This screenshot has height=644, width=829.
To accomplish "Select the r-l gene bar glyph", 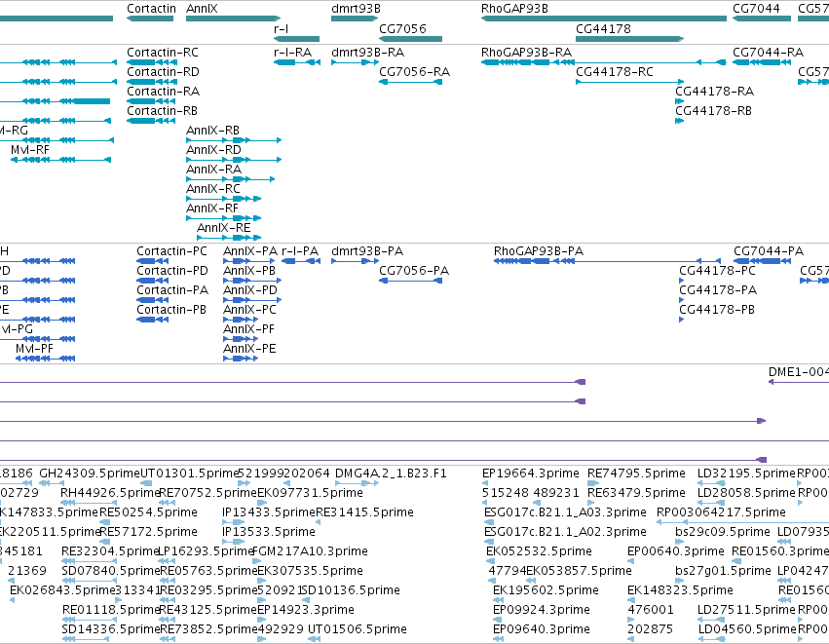I will [296, 39].
